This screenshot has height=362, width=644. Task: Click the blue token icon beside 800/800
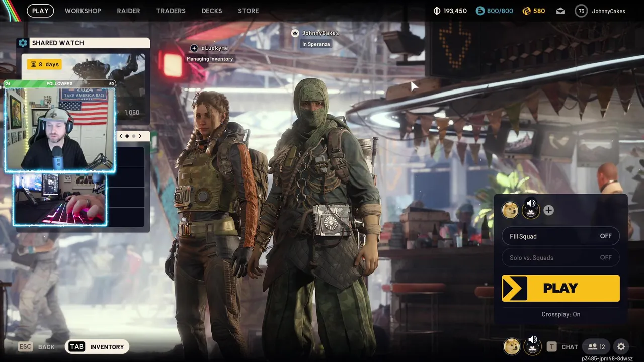click(480, 11)
